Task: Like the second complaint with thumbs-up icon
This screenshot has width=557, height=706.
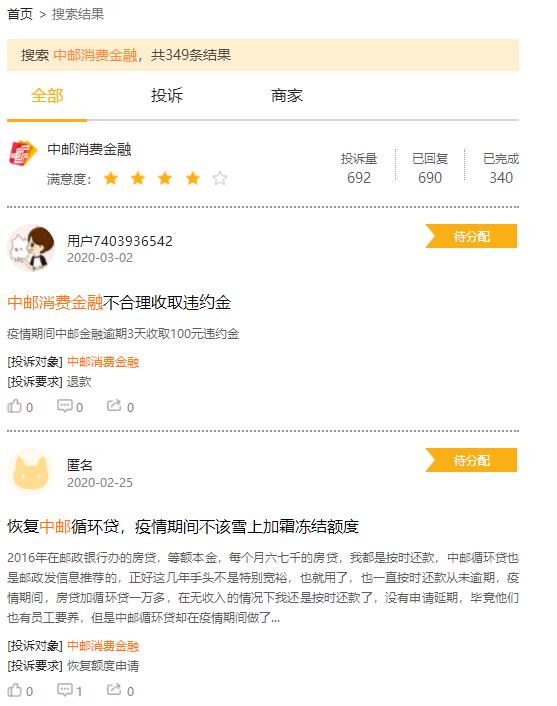Action: 14,690
